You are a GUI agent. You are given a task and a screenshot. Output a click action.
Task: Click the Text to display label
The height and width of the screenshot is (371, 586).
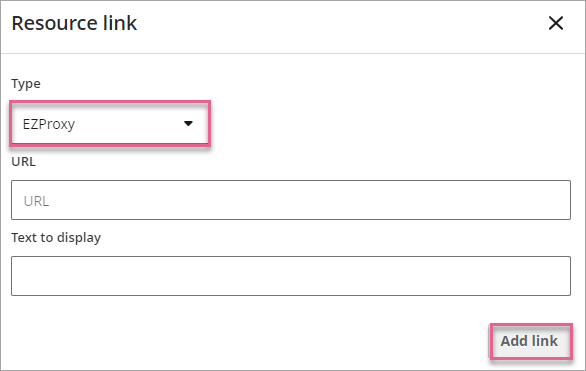point(56,238)
